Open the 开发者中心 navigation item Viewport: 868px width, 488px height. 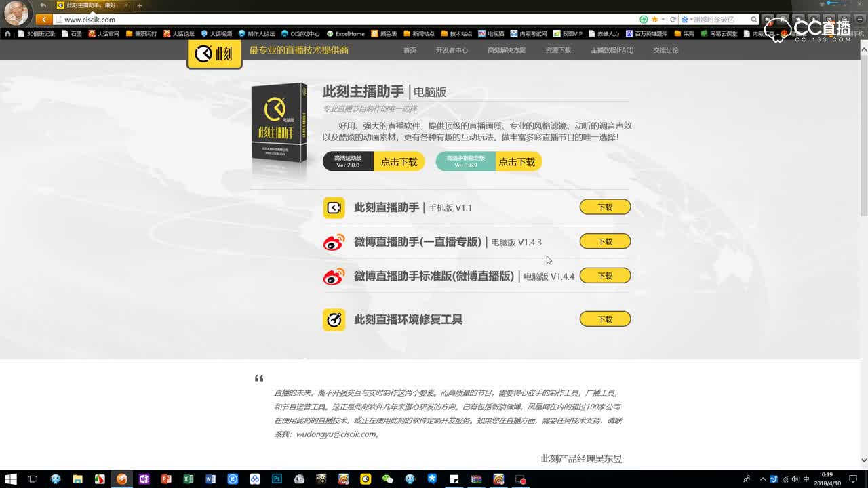pyautogui.click(x=452, y=50)
